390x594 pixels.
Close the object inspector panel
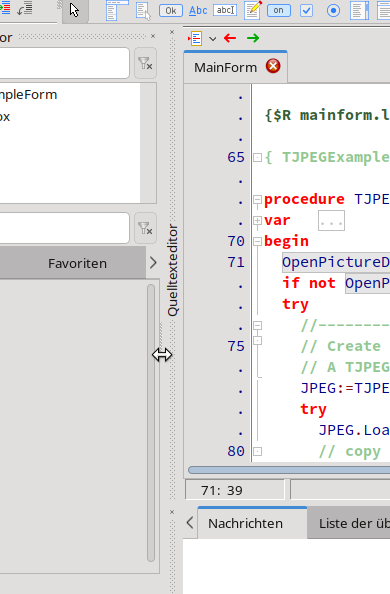[x=153, y=36]
